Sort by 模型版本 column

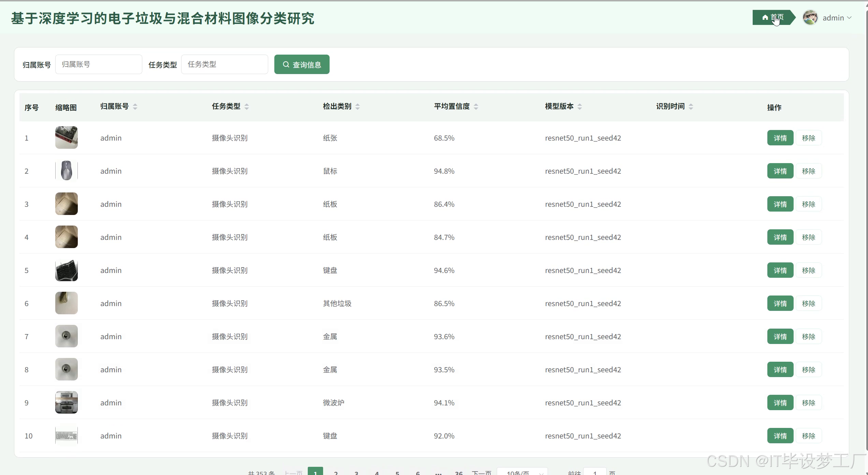580,106
